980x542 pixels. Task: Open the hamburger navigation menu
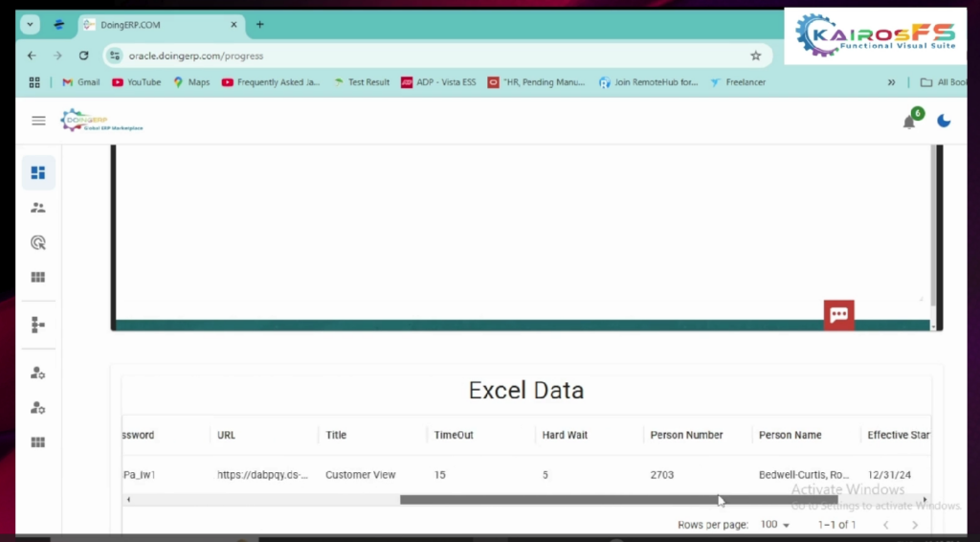point(38,121)
